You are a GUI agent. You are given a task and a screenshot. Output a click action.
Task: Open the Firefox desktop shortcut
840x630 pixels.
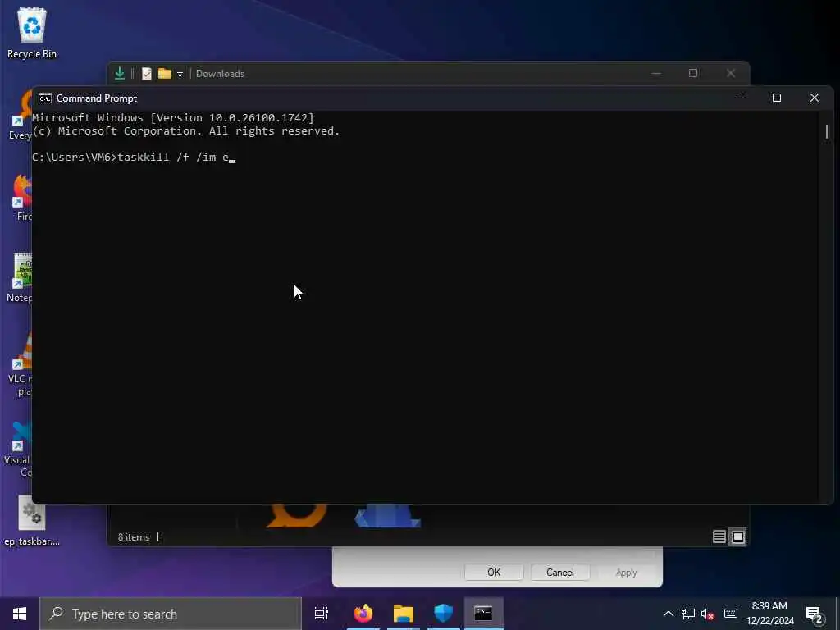point(21,197)
